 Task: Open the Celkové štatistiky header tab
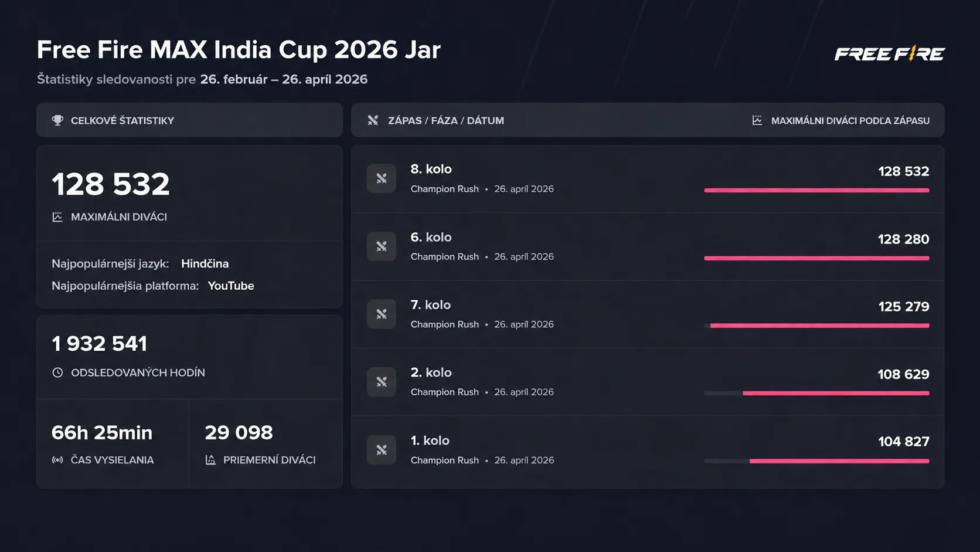tap(122, 120)
